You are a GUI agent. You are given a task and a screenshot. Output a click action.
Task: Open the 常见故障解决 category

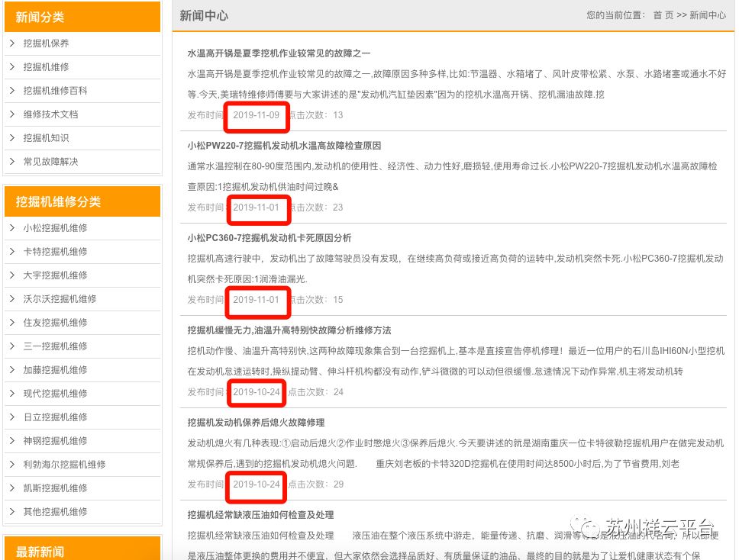pyautogui.click(x=50, y=162)
